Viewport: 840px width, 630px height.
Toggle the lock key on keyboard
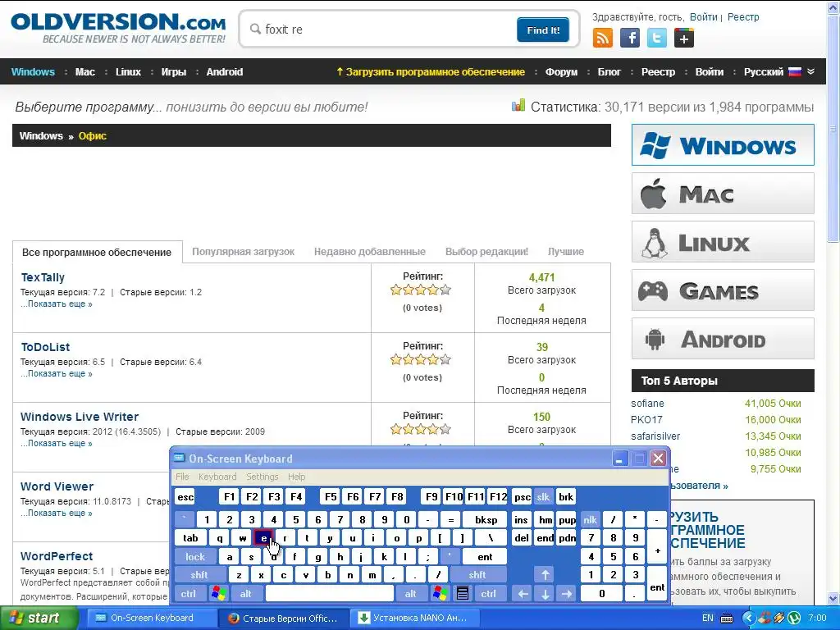195,557
